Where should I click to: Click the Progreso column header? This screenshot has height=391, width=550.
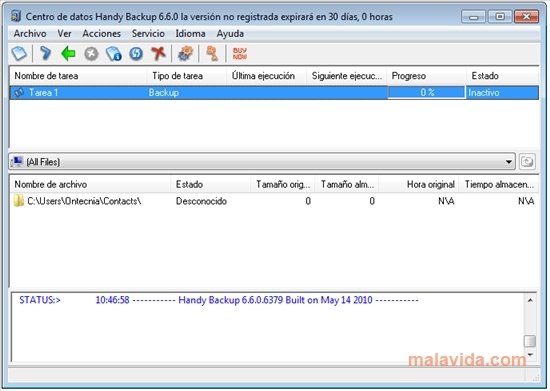pyautogui.click(x=427, y=76)
